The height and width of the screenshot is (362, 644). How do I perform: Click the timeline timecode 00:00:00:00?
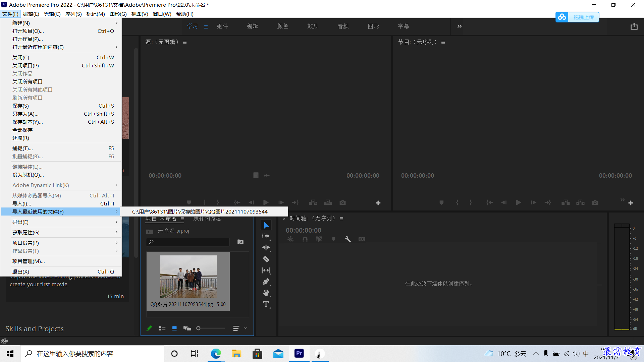click(x=304, y=230)
